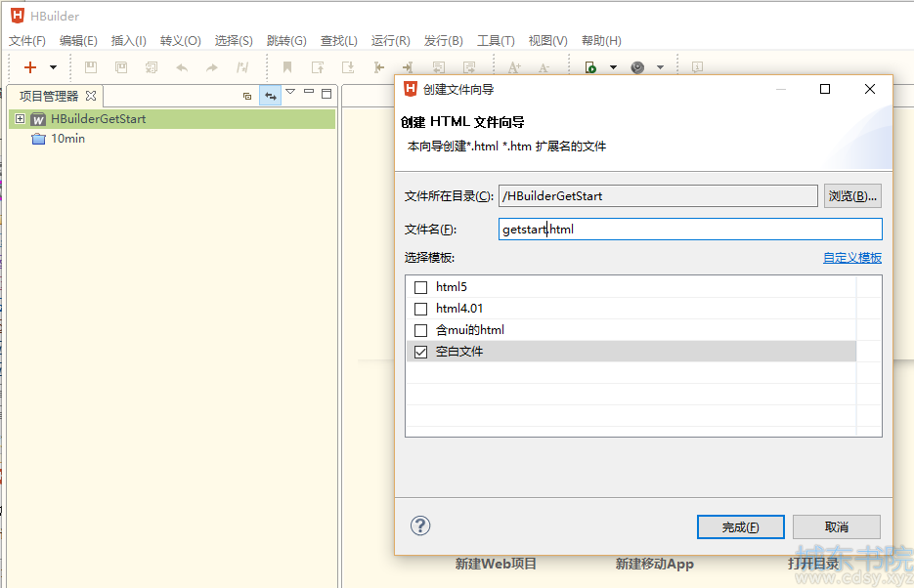Click the previous annotation up-arrow icon
Image resolution: width=914 pixels, height=588 pixels.
[318, 67]
